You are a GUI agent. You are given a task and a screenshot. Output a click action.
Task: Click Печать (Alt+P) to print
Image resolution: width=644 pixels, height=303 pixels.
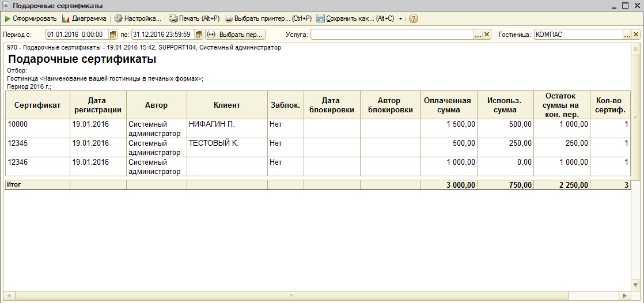(194, 18)
